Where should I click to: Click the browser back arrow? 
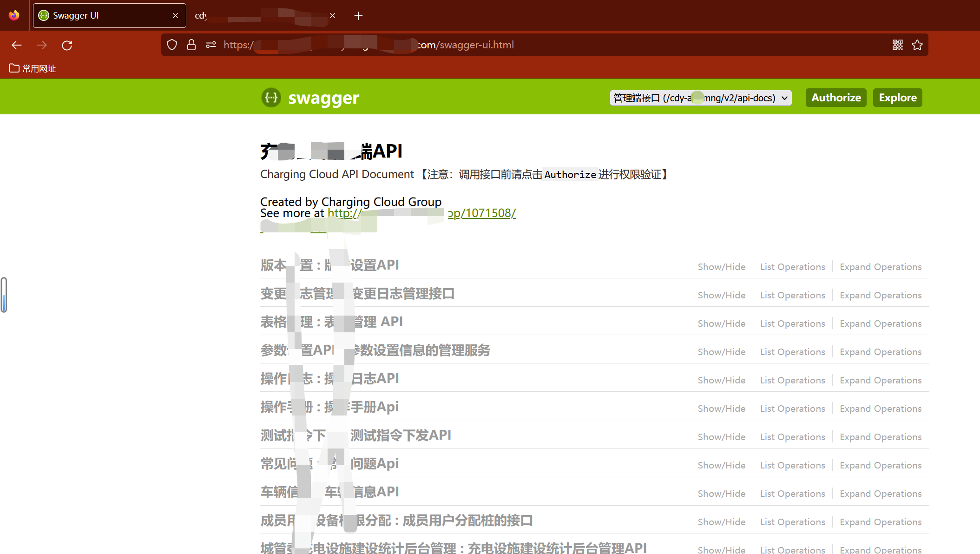(17, 45)
